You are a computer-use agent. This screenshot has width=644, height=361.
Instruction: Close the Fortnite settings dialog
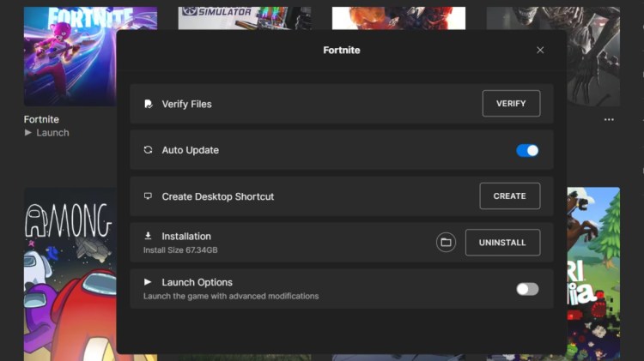(540, 50)
